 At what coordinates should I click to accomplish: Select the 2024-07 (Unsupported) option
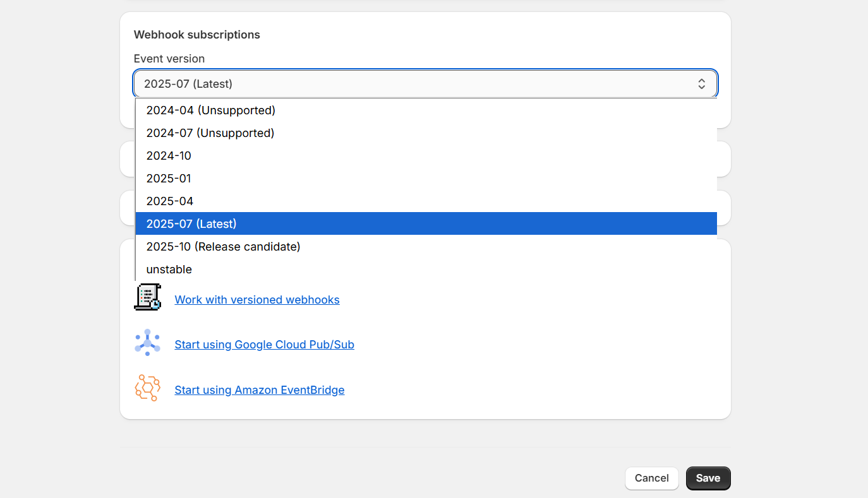tap(210, 133)
